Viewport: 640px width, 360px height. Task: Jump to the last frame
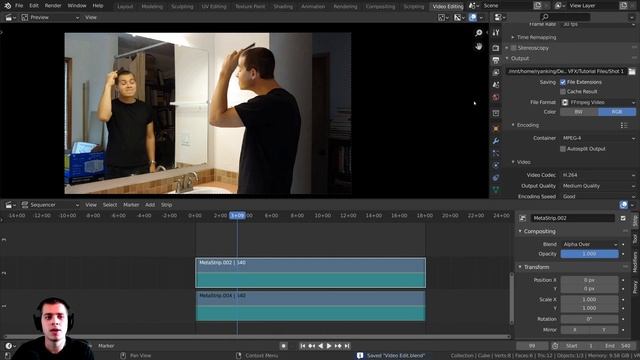[x=347, y=346]
